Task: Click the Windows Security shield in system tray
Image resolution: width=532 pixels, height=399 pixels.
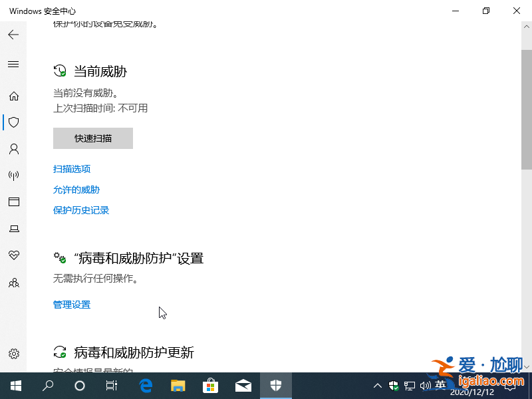Action: [x=393, y=385]
